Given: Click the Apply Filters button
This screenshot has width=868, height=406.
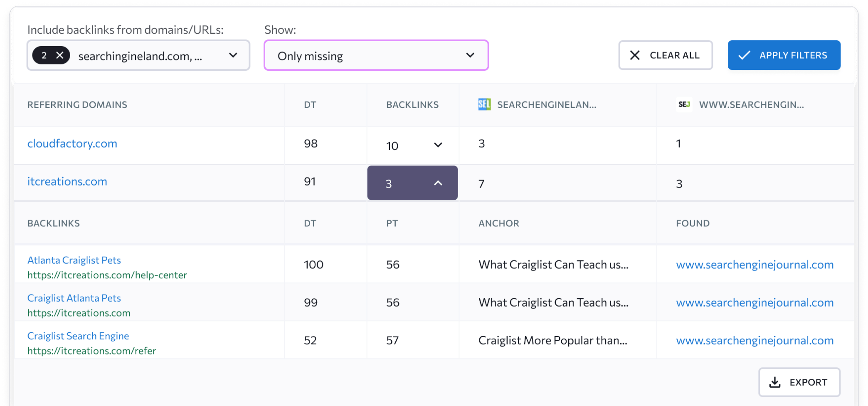Looking at the screenshot, I should (x=784, y=55).
